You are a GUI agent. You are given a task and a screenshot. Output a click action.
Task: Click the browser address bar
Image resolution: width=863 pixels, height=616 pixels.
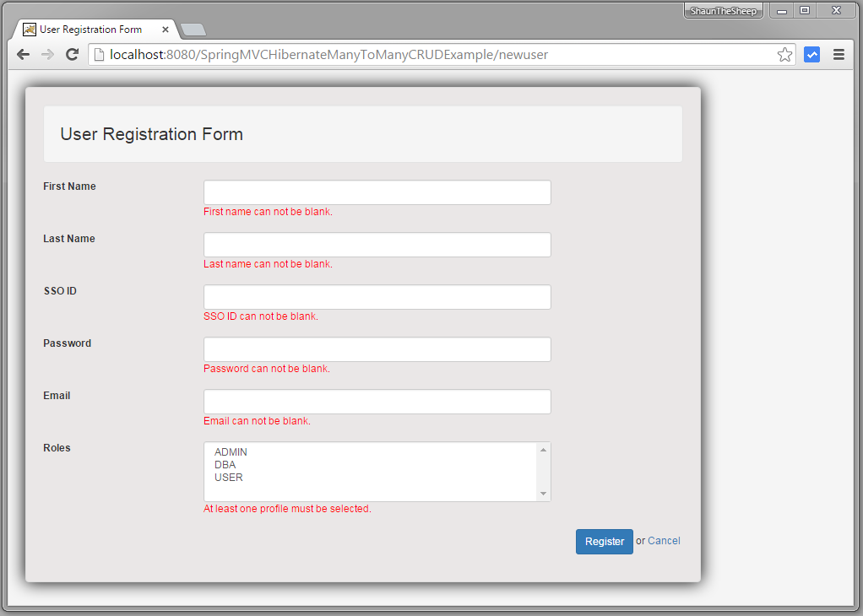[x=422, y=54]
